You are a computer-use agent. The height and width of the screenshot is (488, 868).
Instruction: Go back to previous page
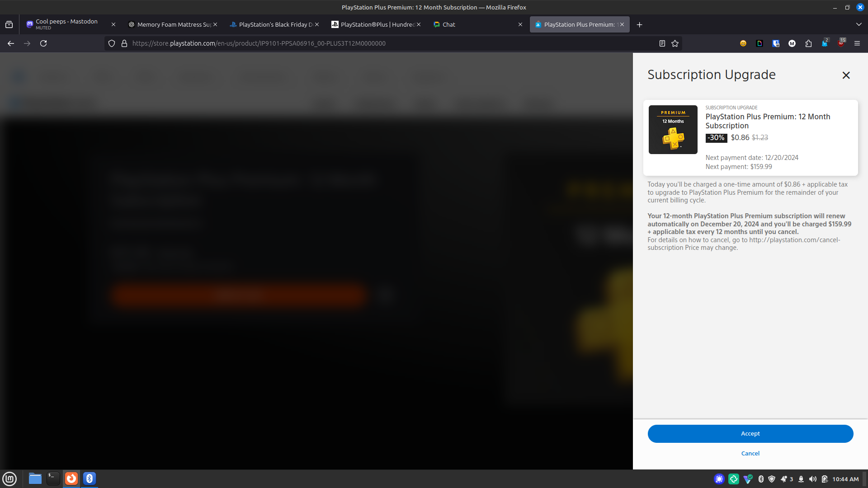click(x=11, y=43)
